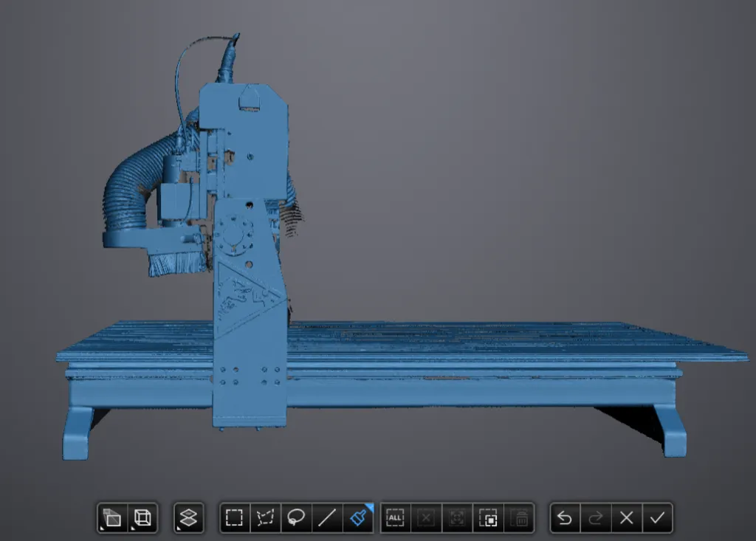Select the polygon selection tool
756x541 pixels.
point(265,518)
